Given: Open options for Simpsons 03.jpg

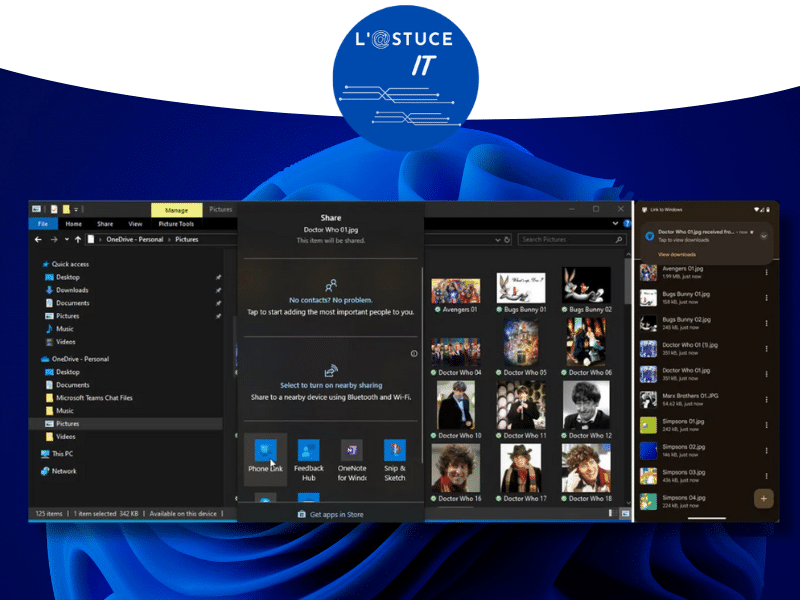Looking at the screenshot, I should point(766,476).
